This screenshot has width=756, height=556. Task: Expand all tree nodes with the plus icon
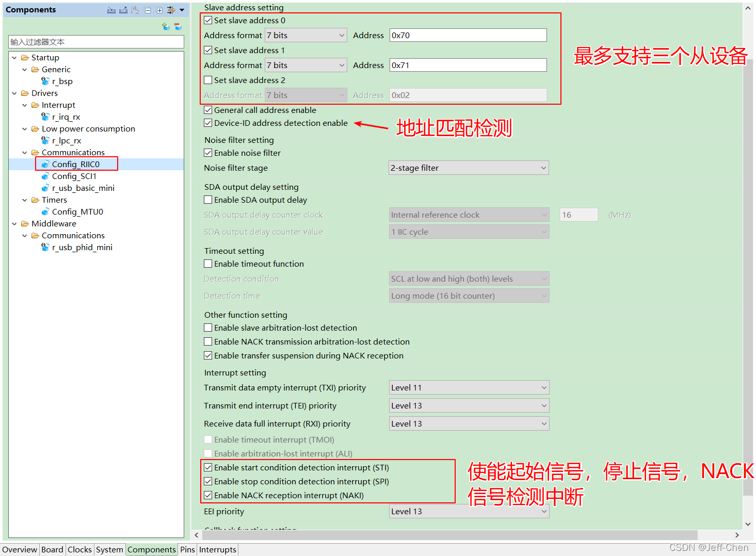point(159,10)
